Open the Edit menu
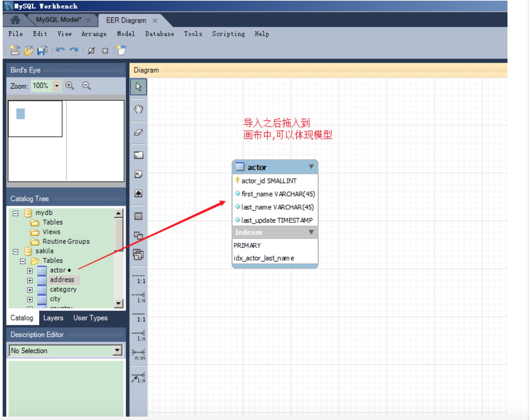 point(40,34)
